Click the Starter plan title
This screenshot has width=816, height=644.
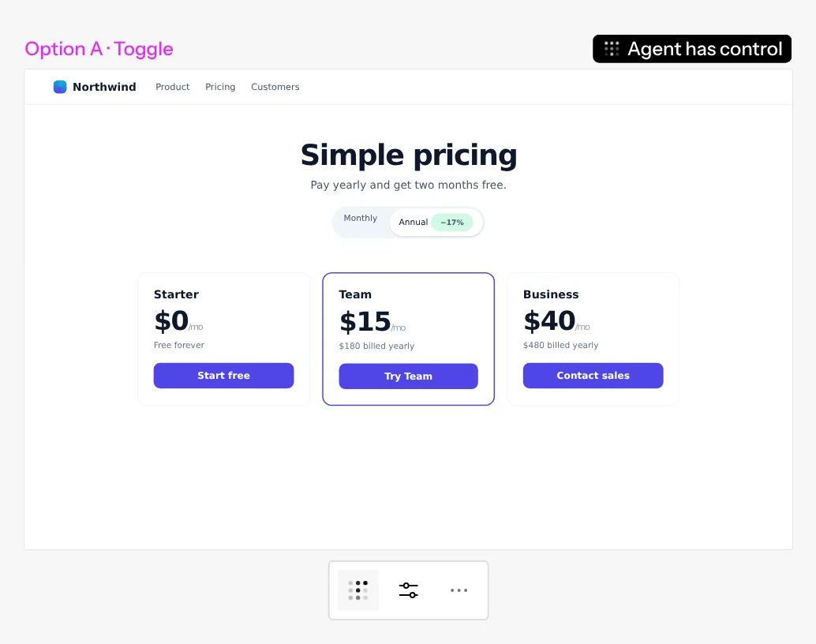pos(177,294)
